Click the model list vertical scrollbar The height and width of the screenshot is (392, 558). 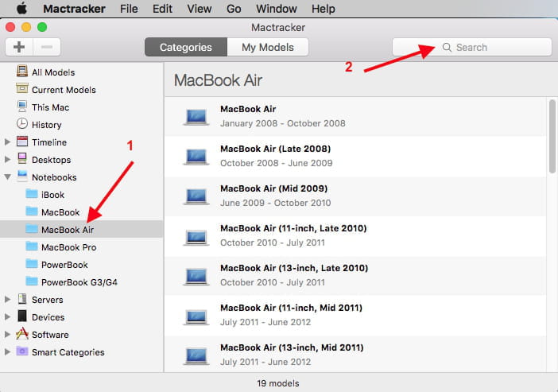(552, 136)
